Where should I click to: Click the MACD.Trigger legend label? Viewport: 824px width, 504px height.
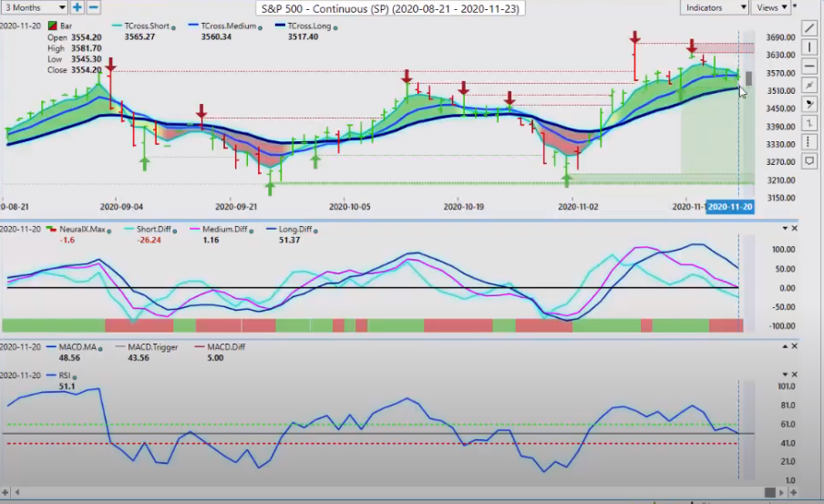(x=153, y=347)
